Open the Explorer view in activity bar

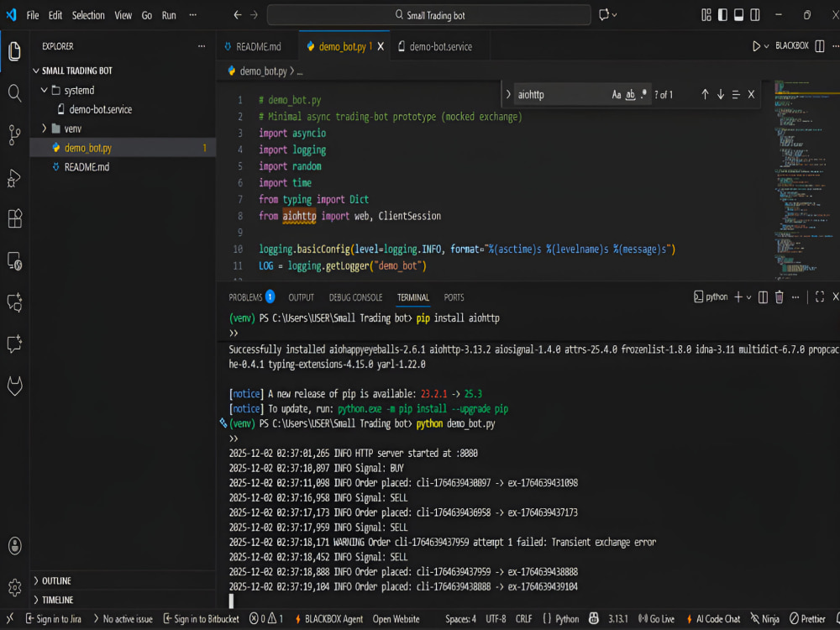click(14, 51)
